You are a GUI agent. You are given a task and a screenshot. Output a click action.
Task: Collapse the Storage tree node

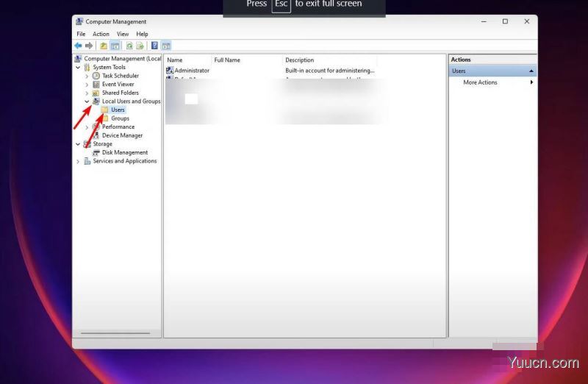(78, 144)
